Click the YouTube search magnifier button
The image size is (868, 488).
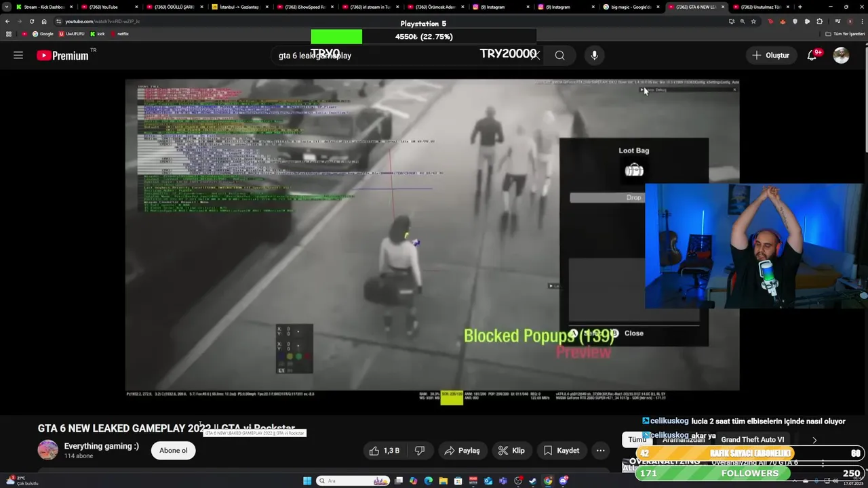559,56
